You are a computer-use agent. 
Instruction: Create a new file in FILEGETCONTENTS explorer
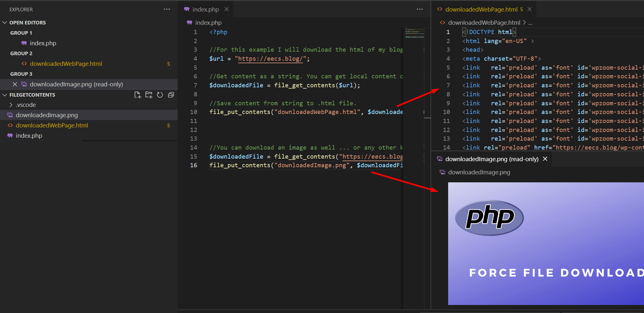[x=138, y=95]
